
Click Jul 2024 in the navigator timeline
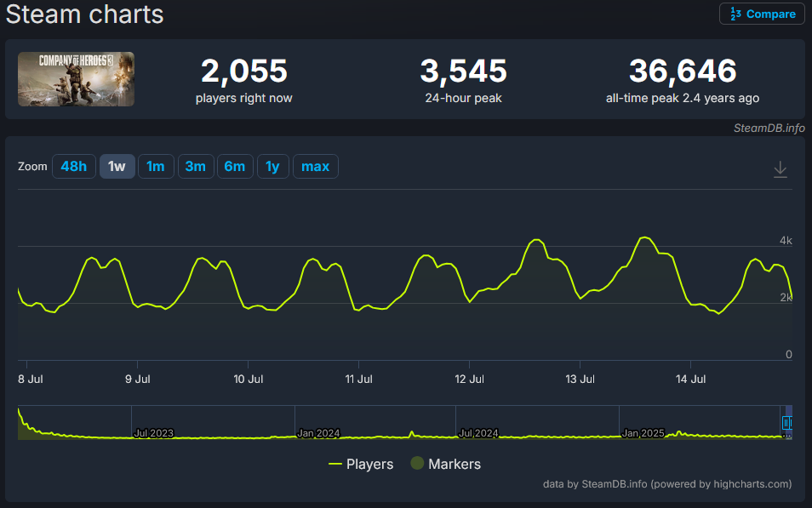478,433
